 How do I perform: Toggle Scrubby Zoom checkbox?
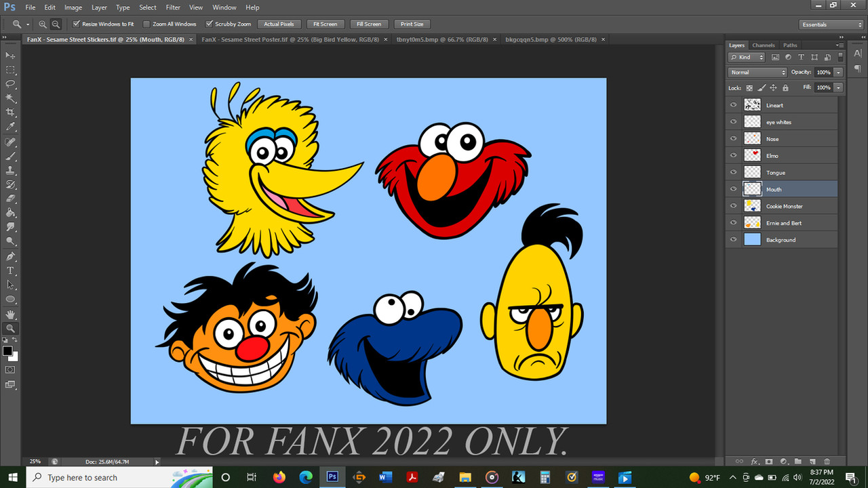click(209, 24)
